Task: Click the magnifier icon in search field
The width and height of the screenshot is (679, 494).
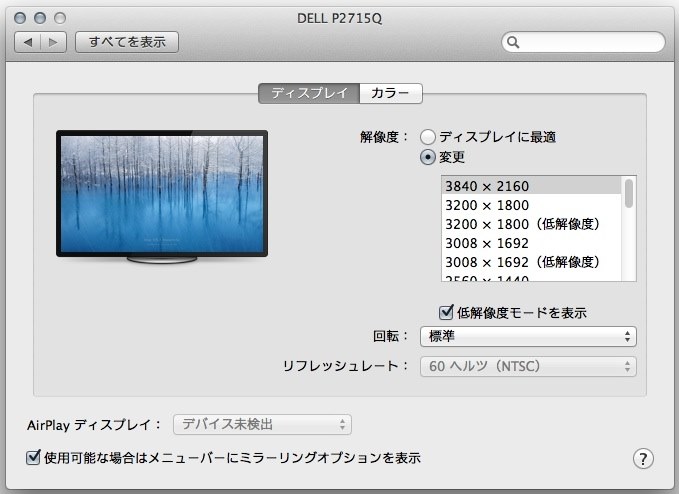Action: pos(513,42)
